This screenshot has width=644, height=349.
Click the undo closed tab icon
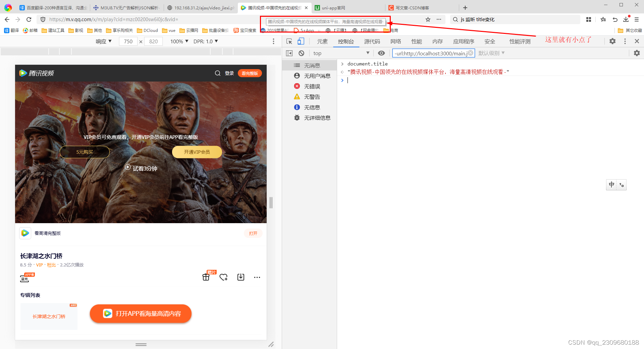pyautogui.click(x=615, y=19)
